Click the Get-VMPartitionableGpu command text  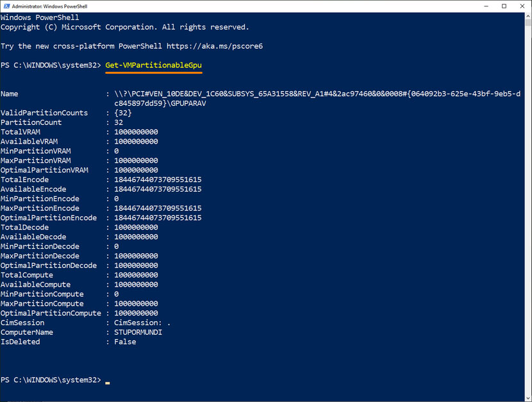click(153, 65)
